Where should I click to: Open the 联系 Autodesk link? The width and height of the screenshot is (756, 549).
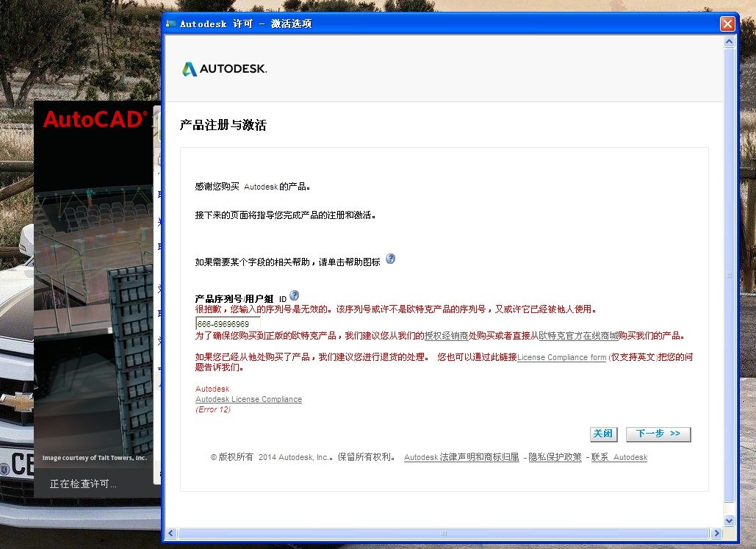619,457
